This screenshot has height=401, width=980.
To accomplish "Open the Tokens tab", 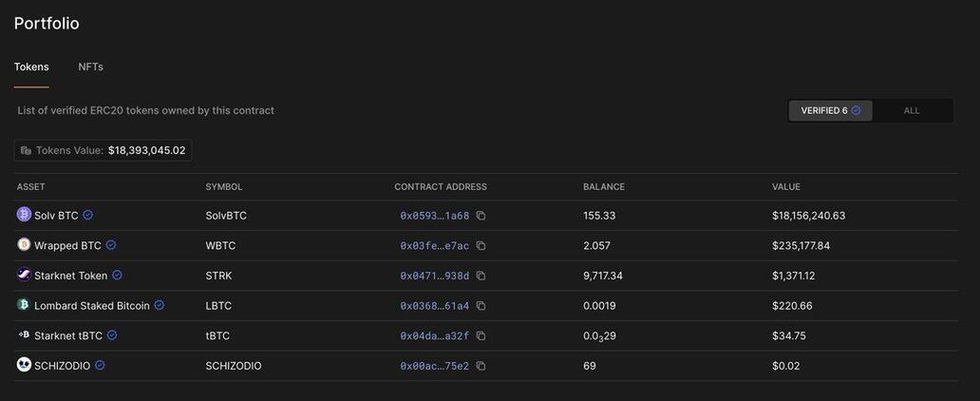I will click(31, 67).
